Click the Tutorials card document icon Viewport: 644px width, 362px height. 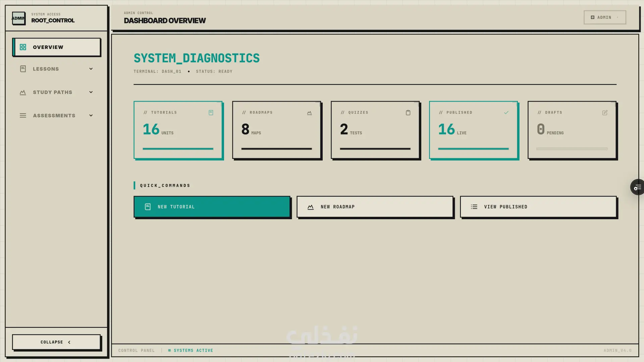(211, 113)
